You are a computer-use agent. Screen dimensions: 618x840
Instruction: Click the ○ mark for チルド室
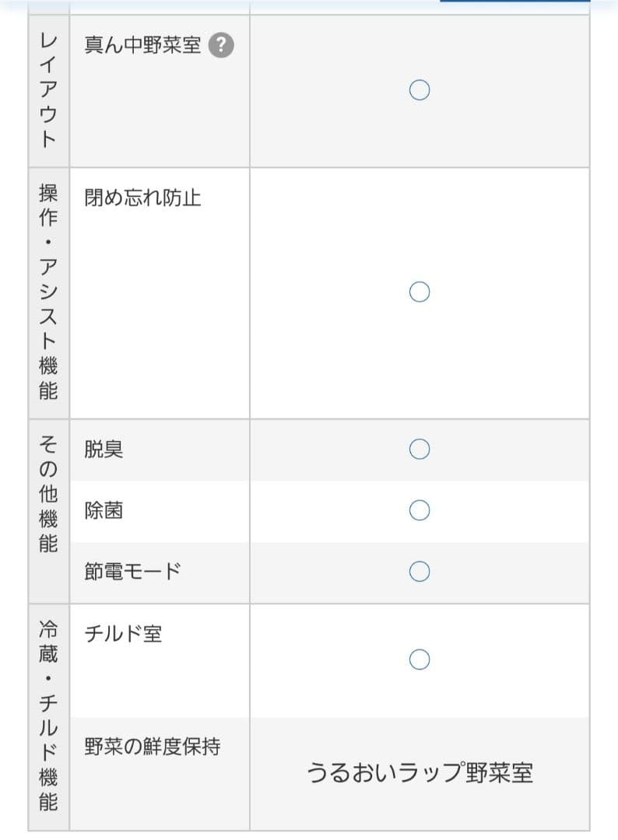[419, 659]
